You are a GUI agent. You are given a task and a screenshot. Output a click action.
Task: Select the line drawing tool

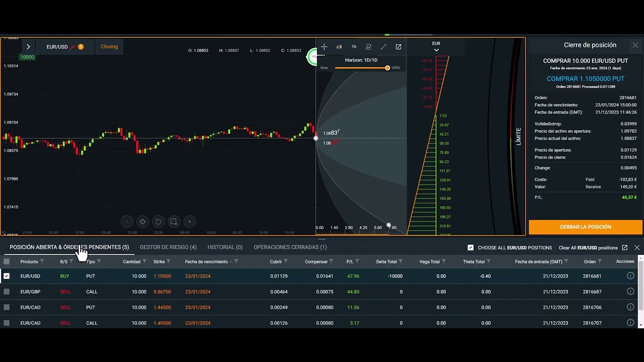(383, 47)
